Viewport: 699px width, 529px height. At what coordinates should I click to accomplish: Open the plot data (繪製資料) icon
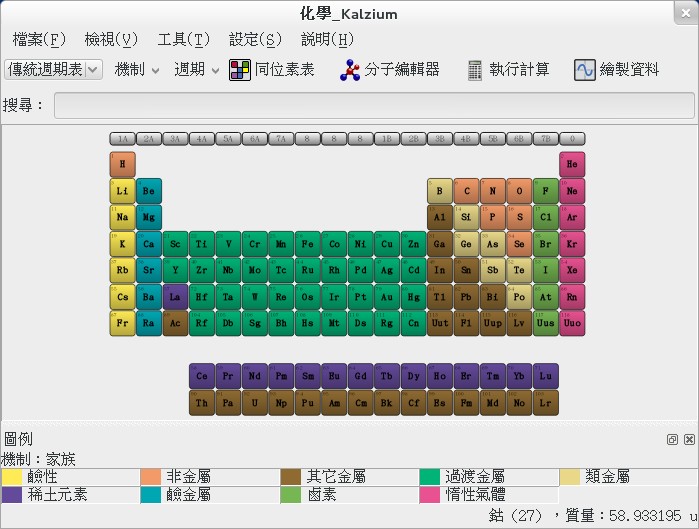coord(584,70)
